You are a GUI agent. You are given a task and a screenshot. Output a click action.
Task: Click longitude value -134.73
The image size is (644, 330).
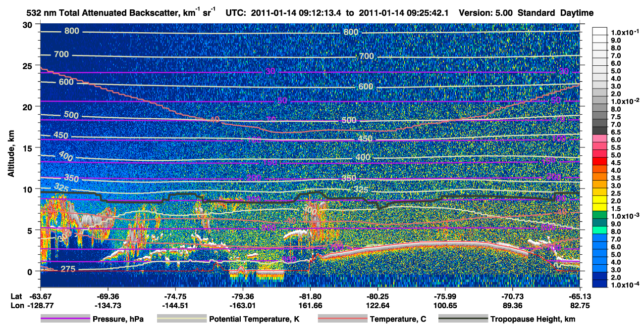[x=107, y=305]
